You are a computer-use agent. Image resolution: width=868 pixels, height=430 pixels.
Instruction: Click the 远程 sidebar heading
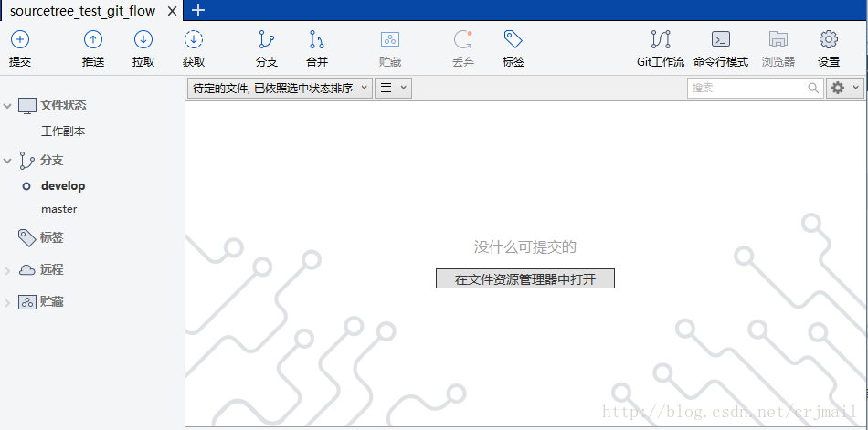point(51,270)
